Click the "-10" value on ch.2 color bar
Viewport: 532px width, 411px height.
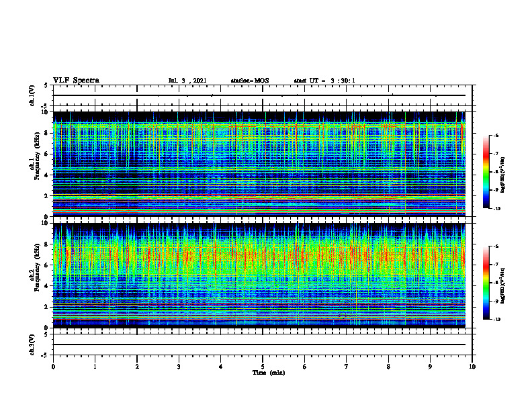[x=496, y=319]
